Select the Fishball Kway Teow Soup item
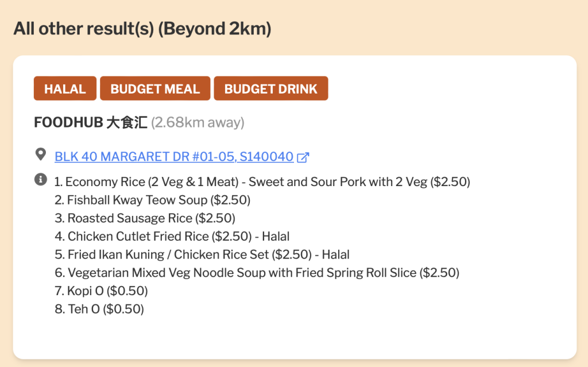 click(x=152, y=200)
